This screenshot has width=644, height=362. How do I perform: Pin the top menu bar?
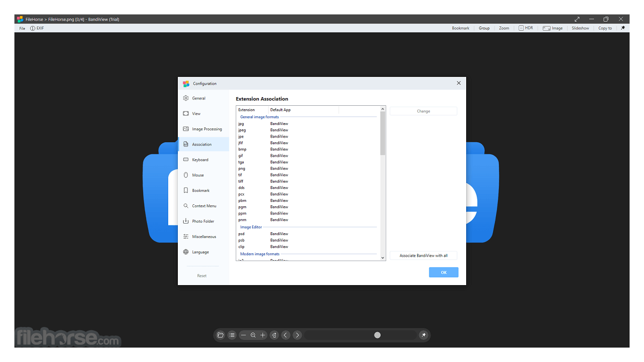(623, 28)
